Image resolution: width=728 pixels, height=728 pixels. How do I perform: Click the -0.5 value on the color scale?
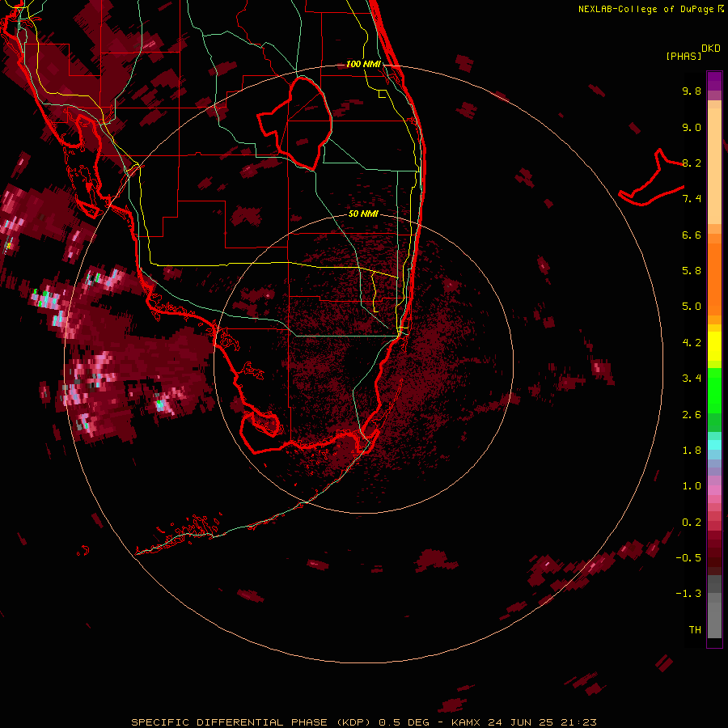[x=688, y=558]
